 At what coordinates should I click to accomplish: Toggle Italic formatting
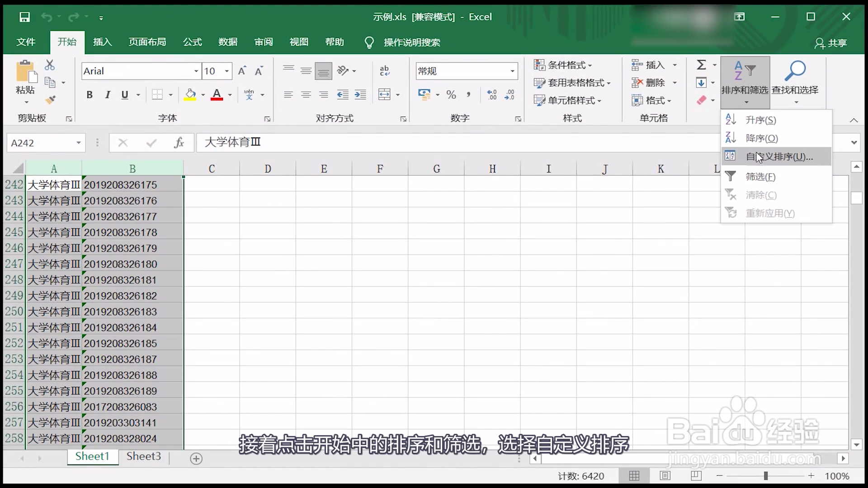click(107, 94)
